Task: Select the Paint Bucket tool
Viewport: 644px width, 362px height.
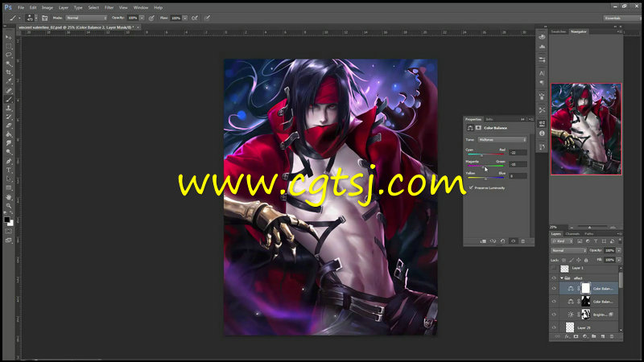Action: (x=9, y=134)
